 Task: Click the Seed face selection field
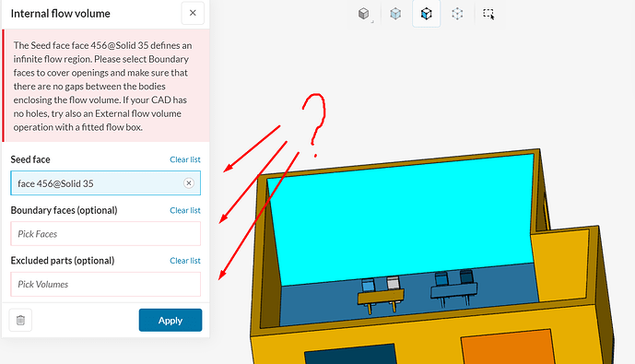point(106,183)
